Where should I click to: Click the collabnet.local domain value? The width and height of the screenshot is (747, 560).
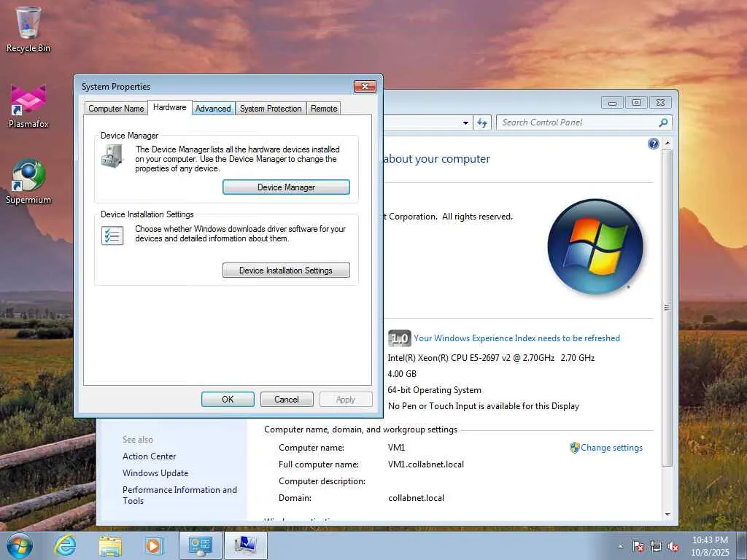(416, 497)
